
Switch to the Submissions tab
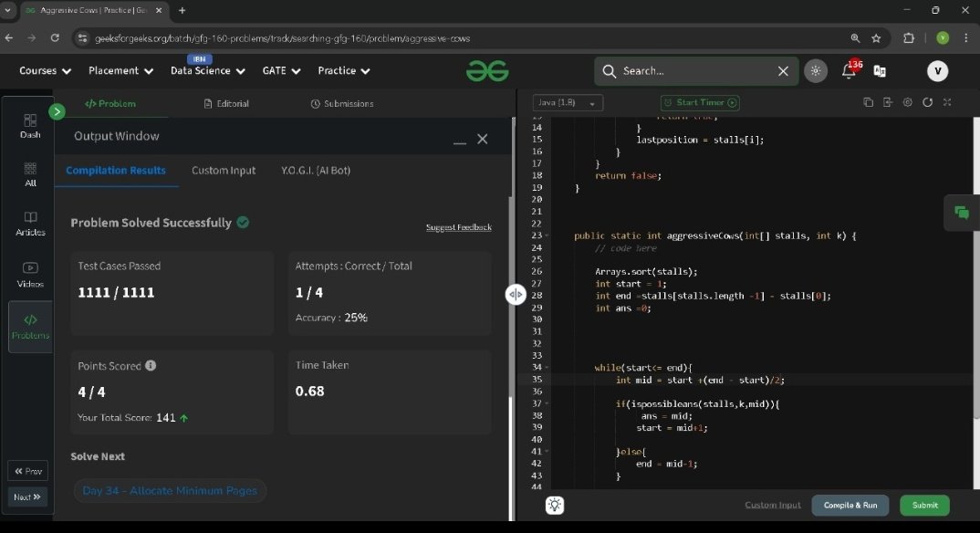(x=342, y=104)
